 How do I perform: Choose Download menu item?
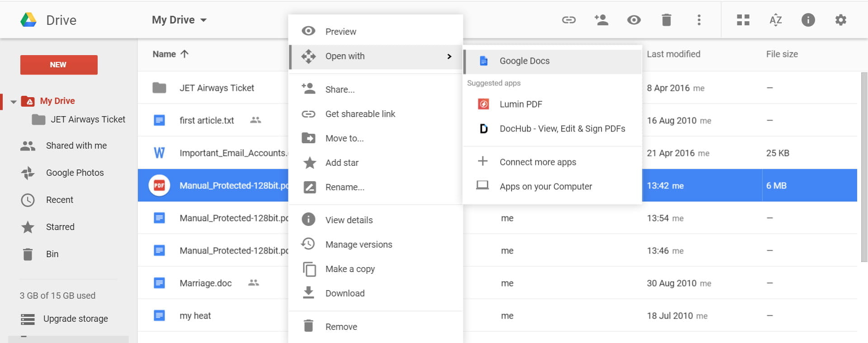point(375,293)
